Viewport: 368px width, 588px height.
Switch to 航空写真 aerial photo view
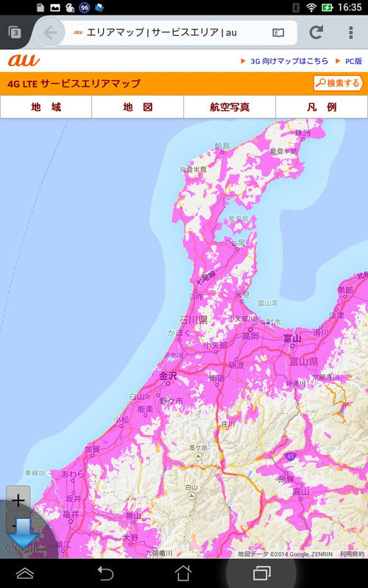point(230,107)
